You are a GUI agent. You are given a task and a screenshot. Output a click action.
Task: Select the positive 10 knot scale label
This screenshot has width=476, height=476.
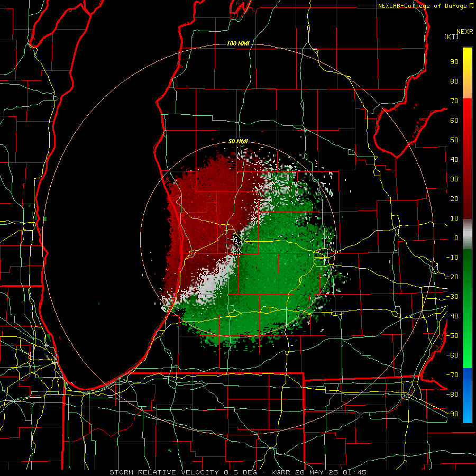(454, 218)
